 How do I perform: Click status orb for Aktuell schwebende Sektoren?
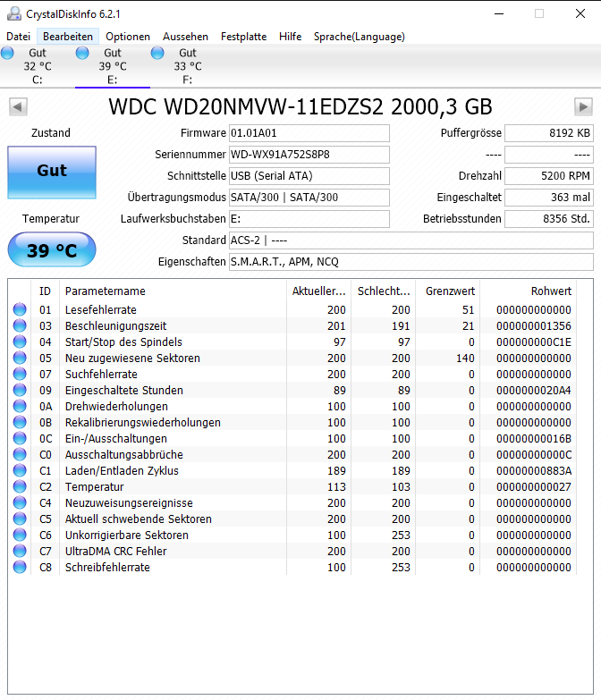click(20, 519)
